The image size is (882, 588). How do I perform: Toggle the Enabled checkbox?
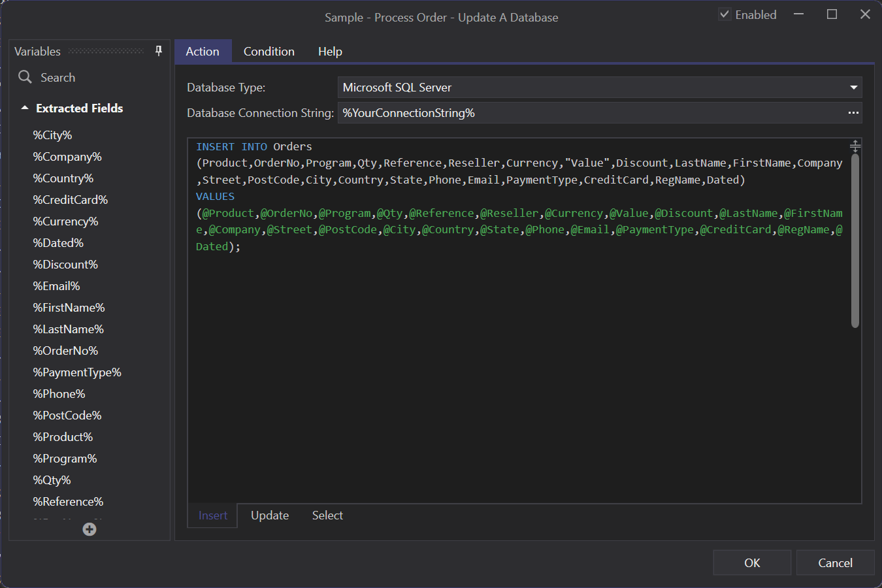tap(725, 14)
